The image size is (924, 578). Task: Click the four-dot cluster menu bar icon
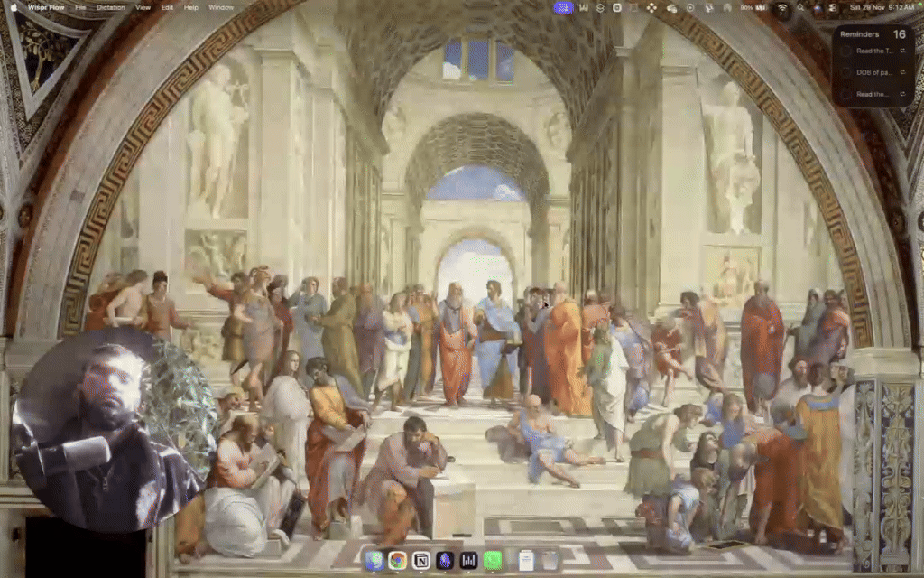tap(651, 7)
